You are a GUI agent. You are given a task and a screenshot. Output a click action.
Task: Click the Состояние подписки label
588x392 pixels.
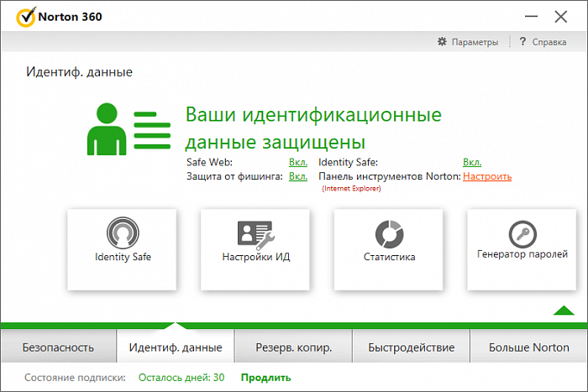point(75,378)
